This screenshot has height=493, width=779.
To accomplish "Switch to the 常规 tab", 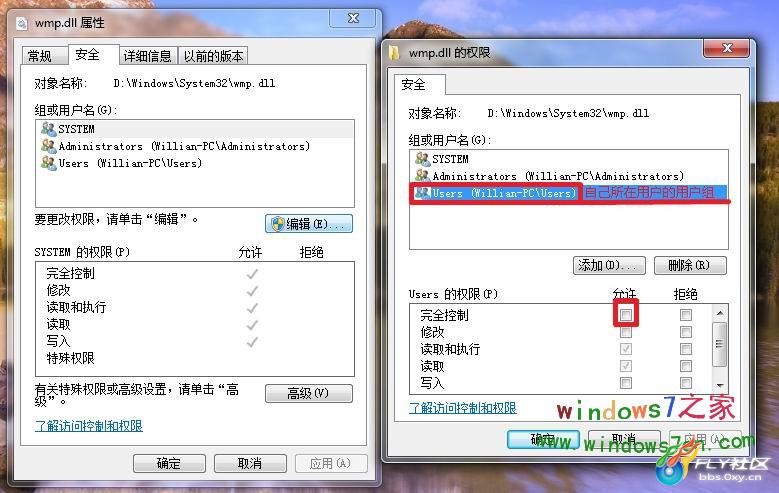I will coord(40,56).
